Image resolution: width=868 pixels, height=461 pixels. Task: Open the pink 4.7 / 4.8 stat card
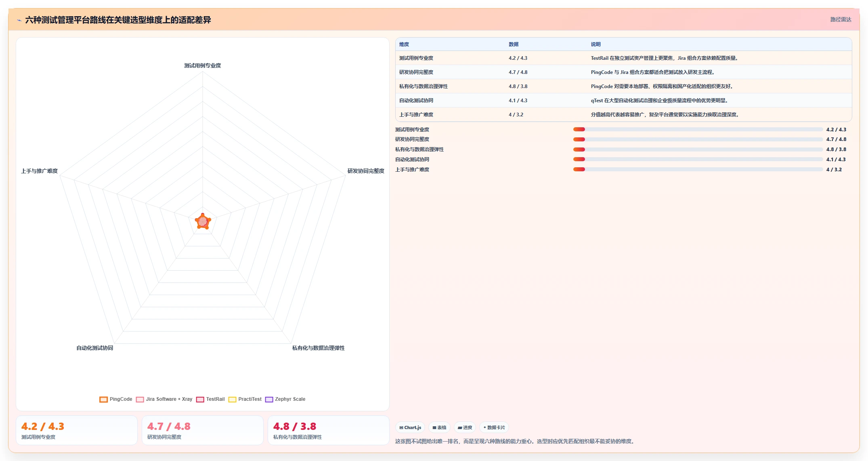[x=203, y=431]
